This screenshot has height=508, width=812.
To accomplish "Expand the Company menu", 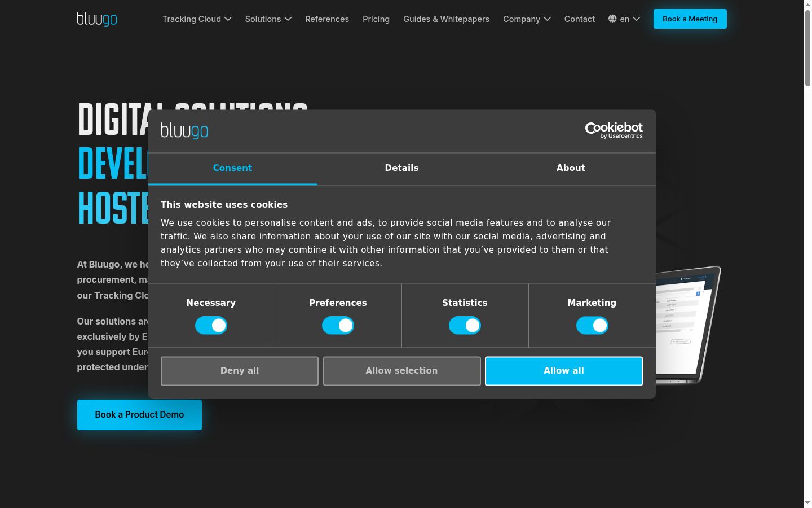I will (x=527, y=19).
